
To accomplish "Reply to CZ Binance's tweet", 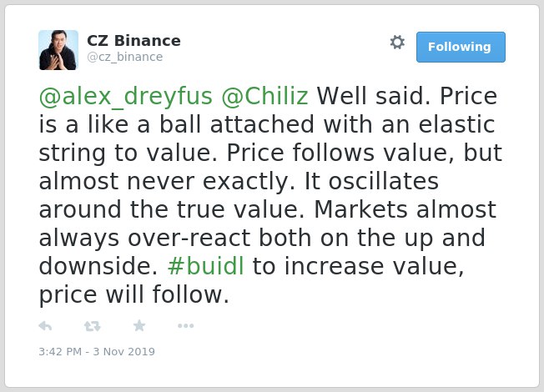I will pos(45,326).
